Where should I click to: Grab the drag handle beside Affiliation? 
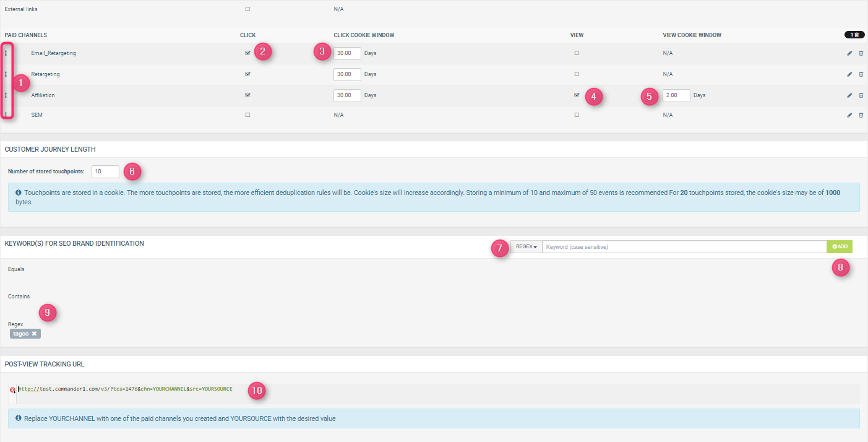tap(6, 95)
